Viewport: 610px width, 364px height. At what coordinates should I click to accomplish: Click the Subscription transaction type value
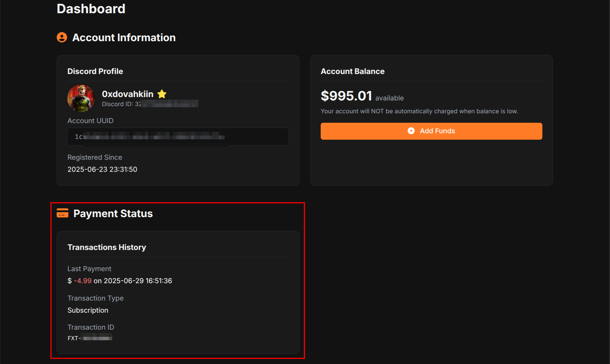pos(88,310)
